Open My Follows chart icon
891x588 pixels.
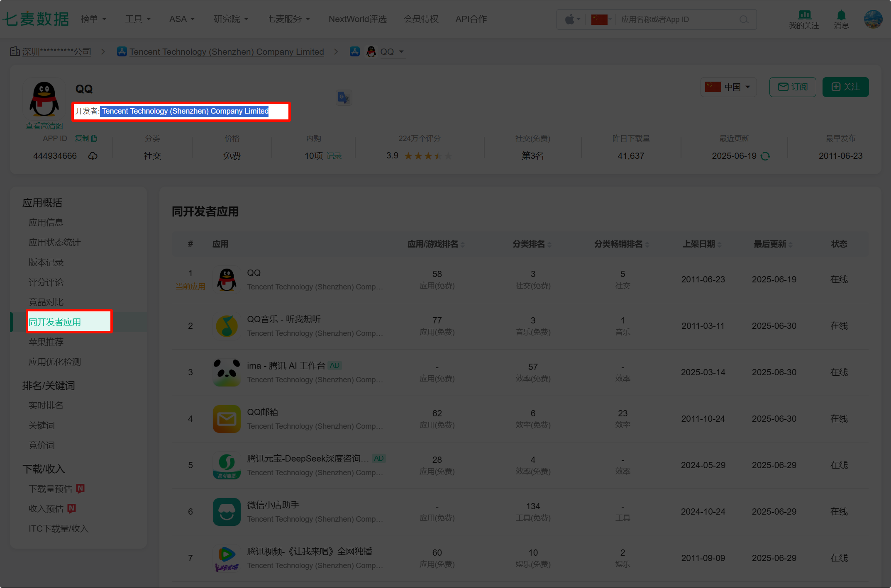(x=804, y=15)
